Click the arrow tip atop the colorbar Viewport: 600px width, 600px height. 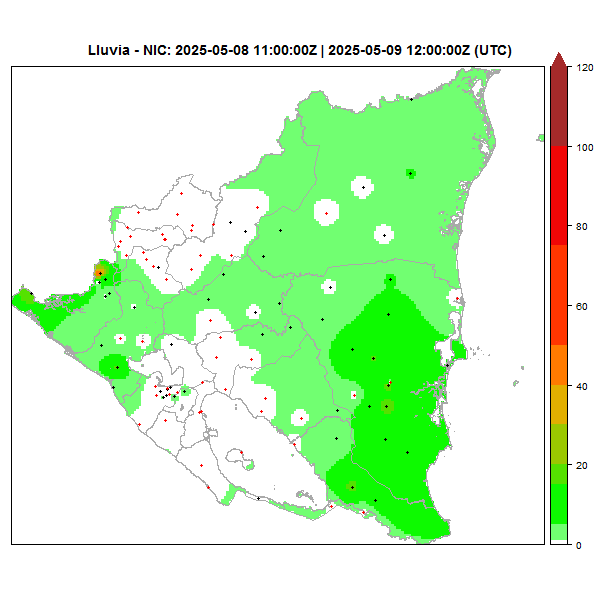(x=559, y=58)
